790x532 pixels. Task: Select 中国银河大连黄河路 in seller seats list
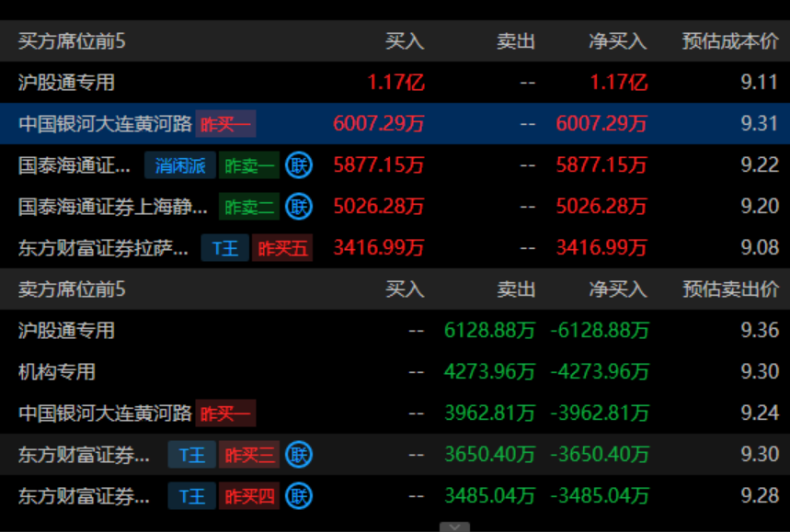click(x=105, y=413)
